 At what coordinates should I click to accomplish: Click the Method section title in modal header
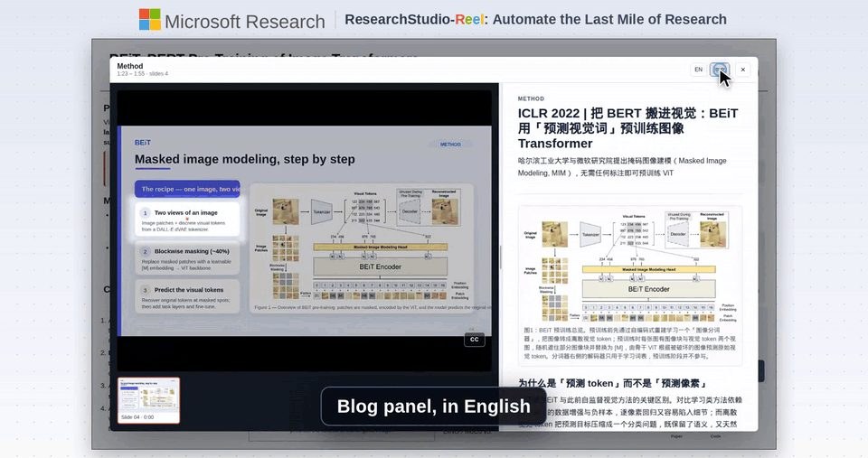[x=129, y=66]
